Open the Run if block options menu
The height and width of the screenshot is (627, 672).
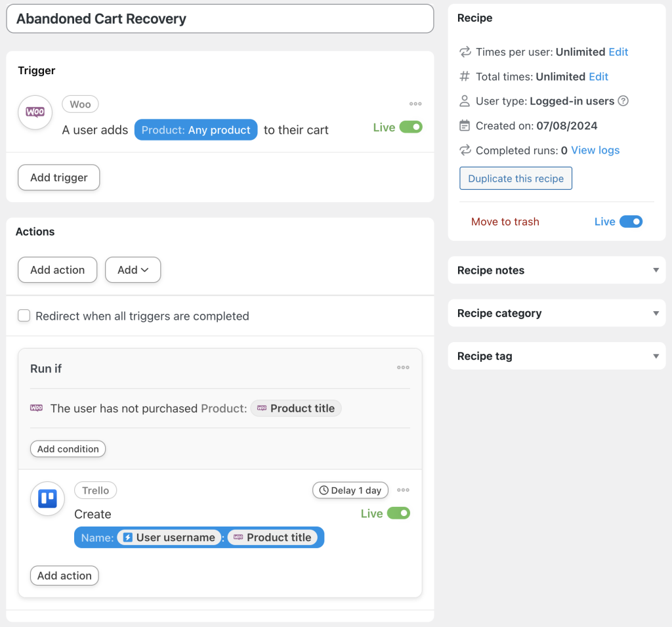(x=403, y=368)
